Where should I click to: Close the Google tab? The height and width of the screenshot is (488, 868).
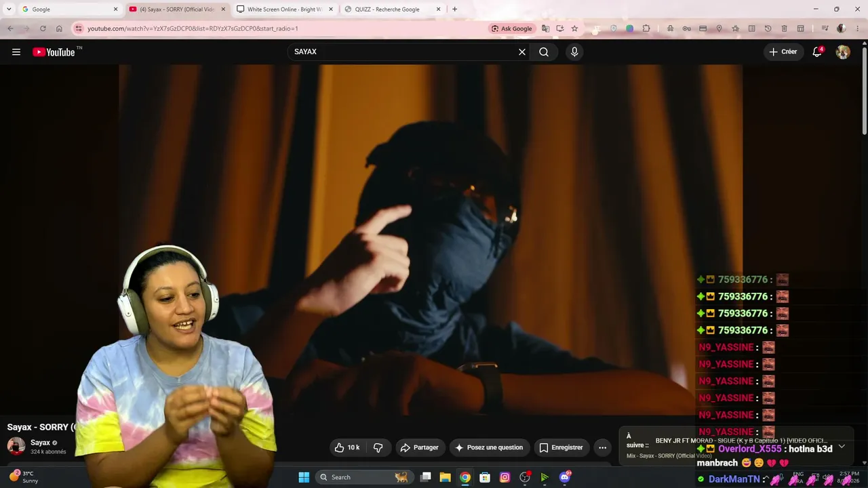pyautogui.click(x=115, y=9)
